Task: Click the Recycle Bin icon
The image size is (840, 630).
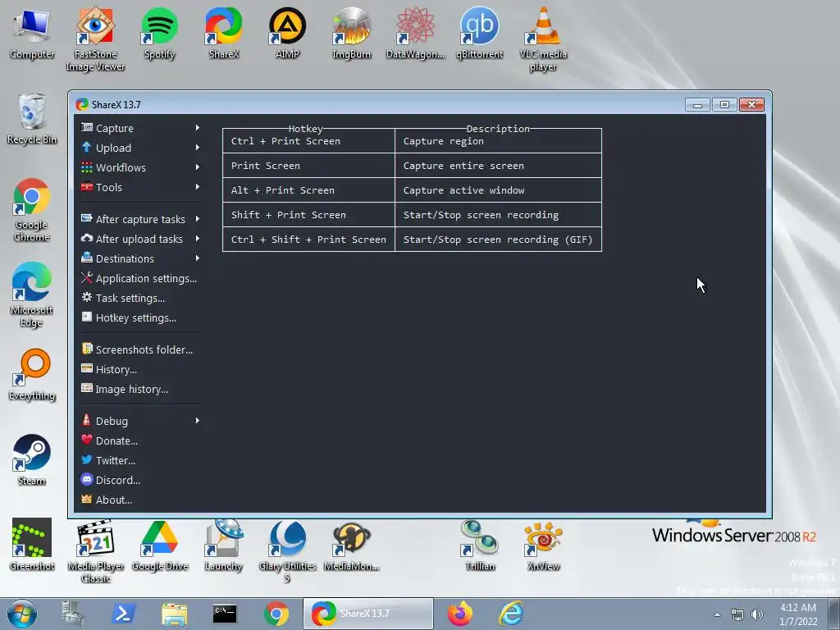Action: 32,119
